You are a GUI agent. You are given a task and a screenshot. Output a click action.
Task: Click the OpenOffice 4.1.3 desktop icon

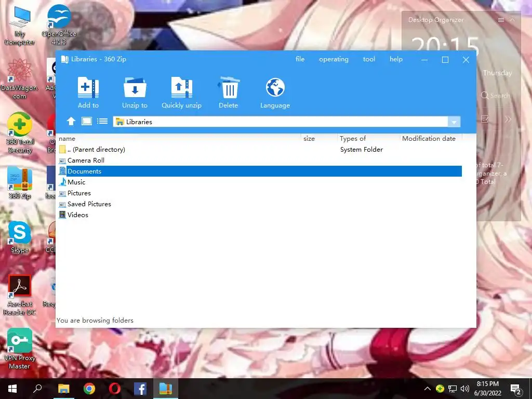tap(59, 25)
